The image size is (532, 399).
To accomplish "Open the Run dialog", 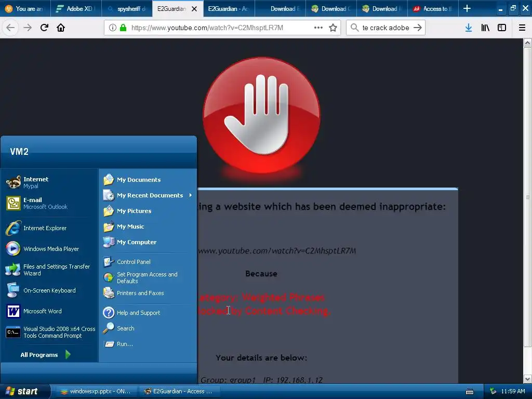I will click(x=148, y=344).
